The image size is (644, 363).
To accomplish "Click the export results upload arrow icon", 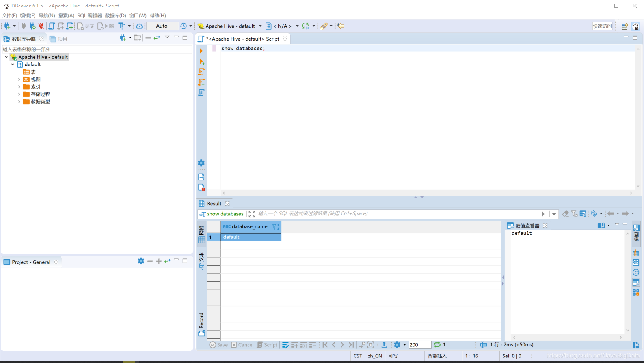I will pos(384,345).
